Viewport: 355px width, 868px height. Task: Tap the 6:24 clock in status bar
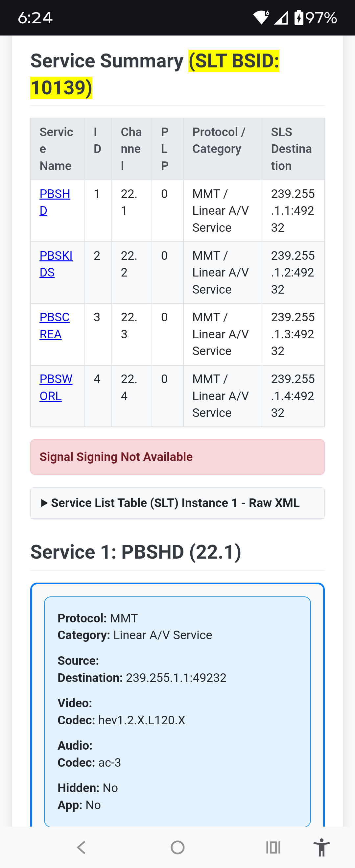[35, 18]
